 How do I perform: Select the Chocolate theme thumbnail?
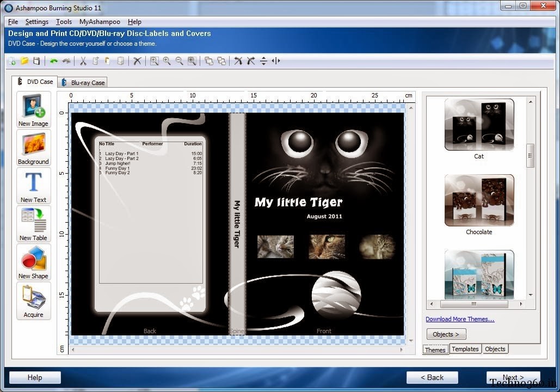pyautogui.click(x=479, y=200)
